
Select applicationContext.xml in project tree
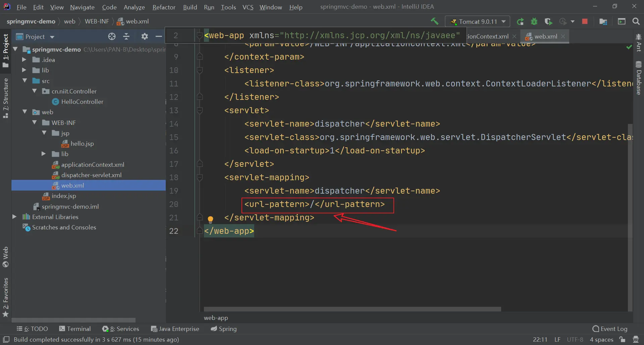(x=93, y=164)
